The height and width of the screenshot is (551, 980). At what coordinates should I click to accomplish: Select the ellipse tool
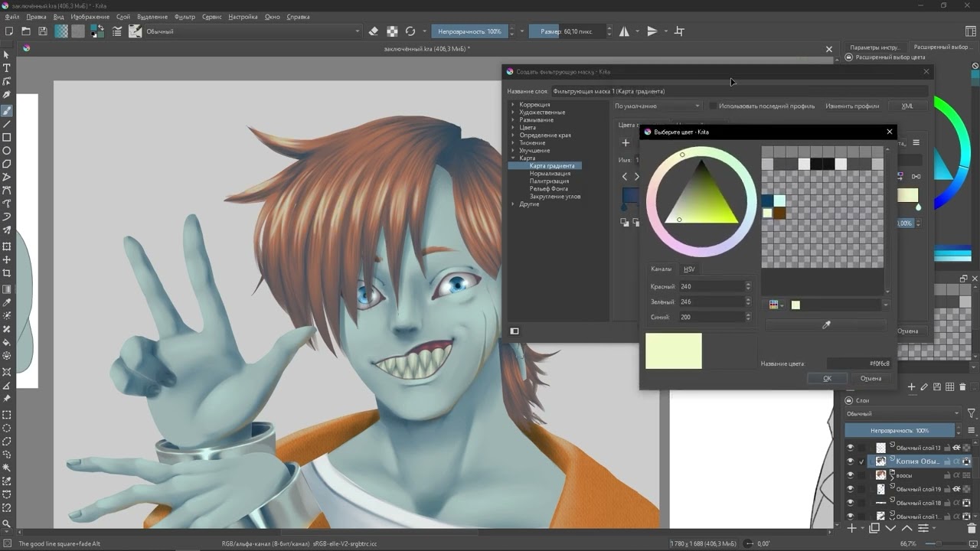[x=7, y=151]
